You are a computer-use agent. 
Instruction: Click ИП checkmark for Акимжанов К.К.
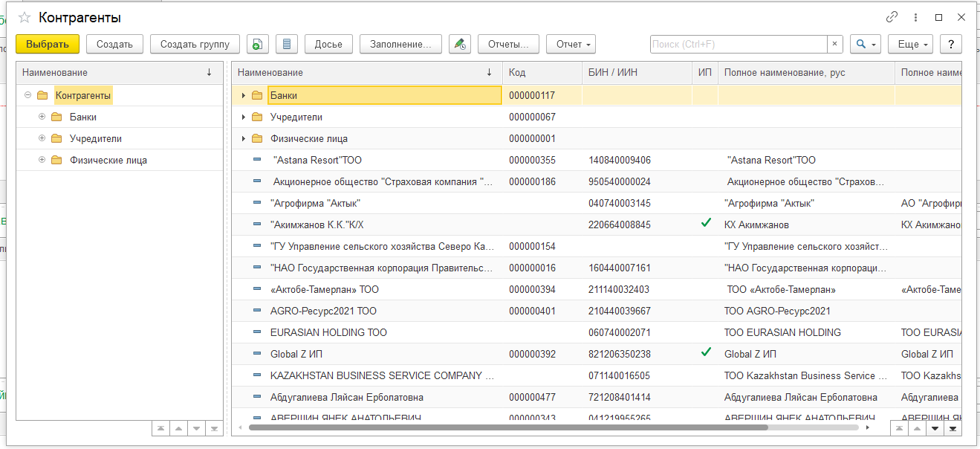click(x=706, y=223)
